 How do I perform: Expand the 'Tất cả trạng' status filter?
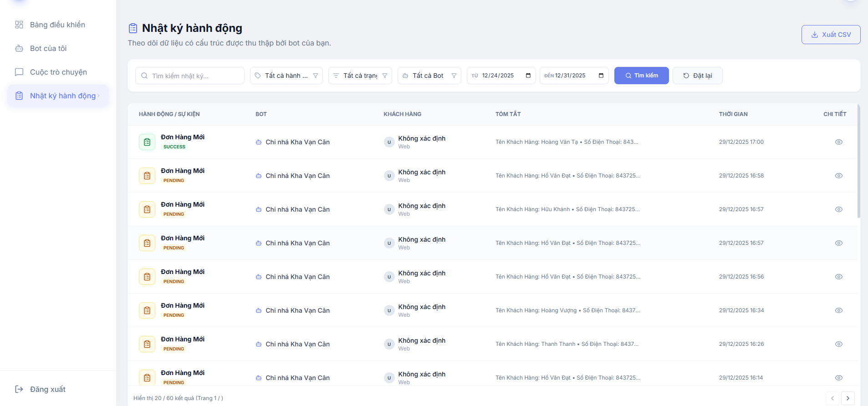coord(360,76)
